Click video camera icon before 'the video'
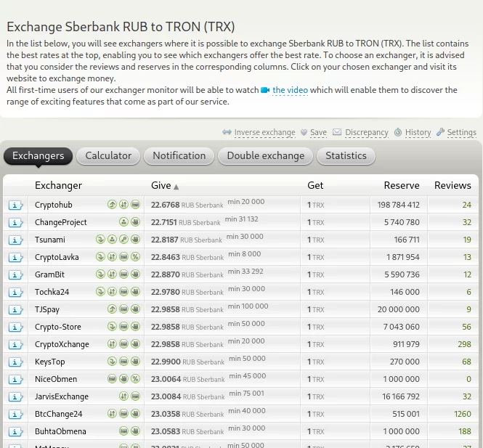 point(265,91)
